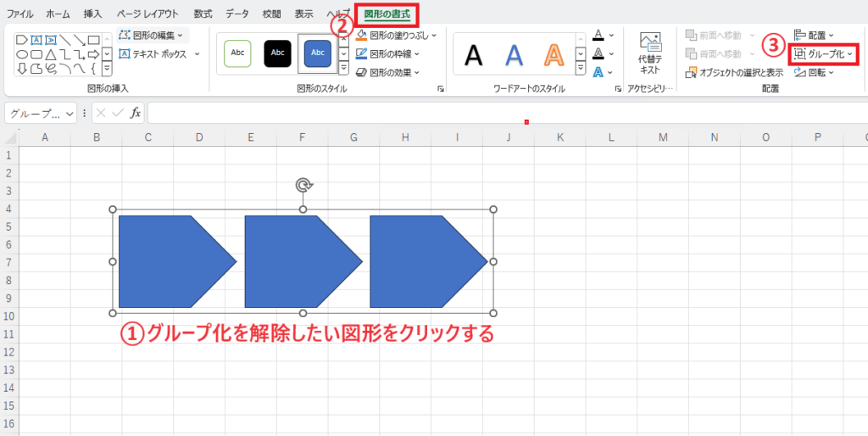Choose the oval shape in gallery

click(21, 53)
